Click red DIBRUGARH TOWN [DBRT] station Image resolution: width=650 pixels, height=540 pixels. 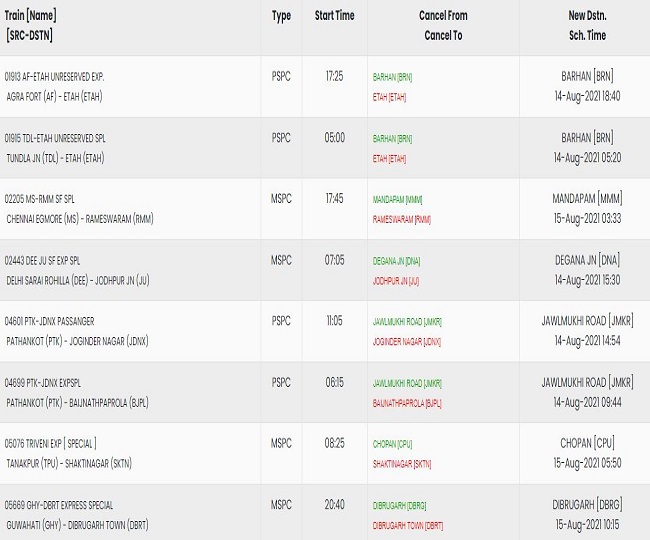point(408,525)
